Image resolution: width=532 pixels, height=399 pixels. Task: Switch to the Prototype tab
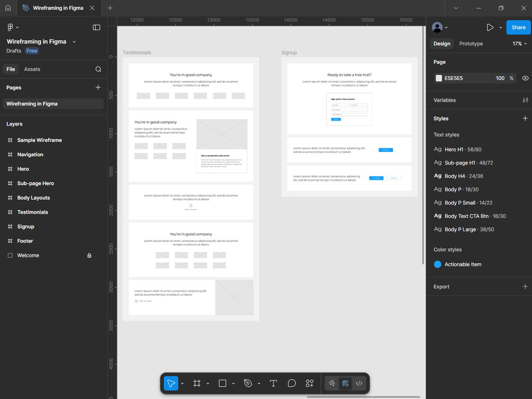(x=471, y=44)
